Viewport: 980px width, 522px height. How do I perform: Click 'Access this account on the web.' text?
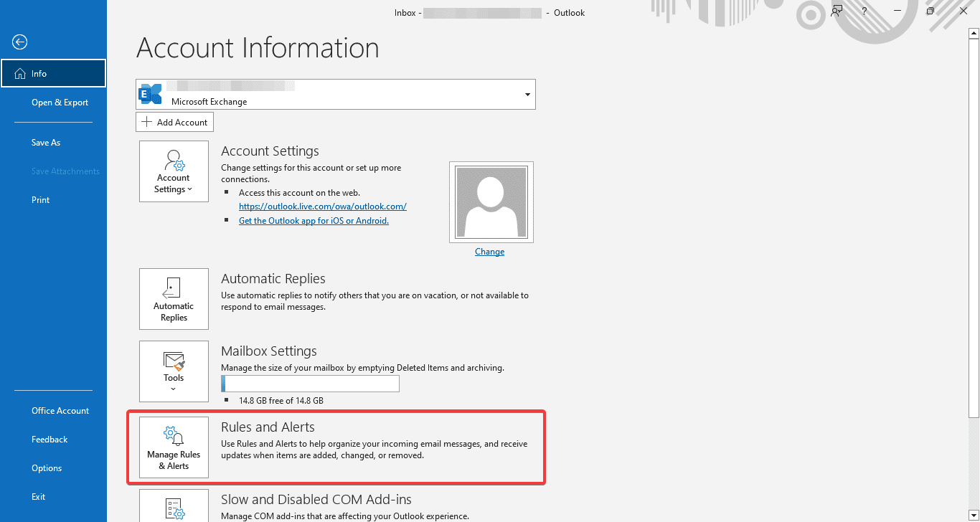tap(299, 193)
